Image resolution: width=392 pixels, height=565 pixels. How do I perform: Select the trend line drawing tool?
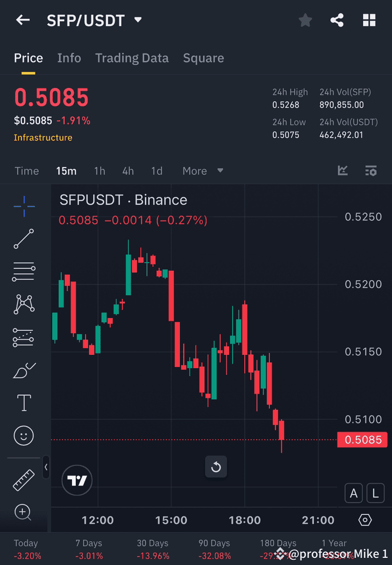pyautogui.click(x=24, y=239)
